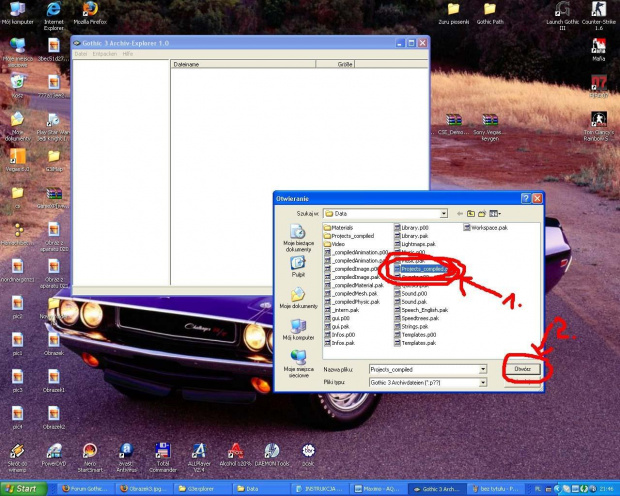Launch ALLPlayer desktop shortcut
Screen dimensions: 620x496
[x=199, y=457]
